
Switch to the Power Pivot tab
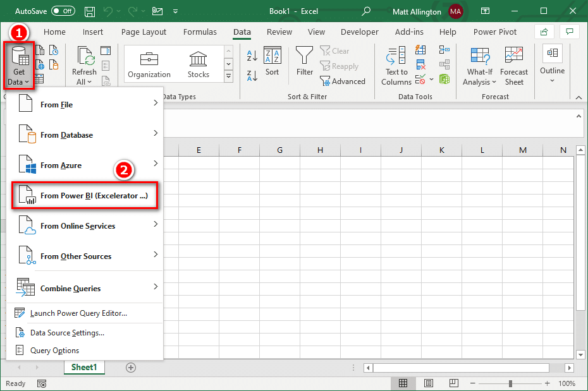point(494,32)
